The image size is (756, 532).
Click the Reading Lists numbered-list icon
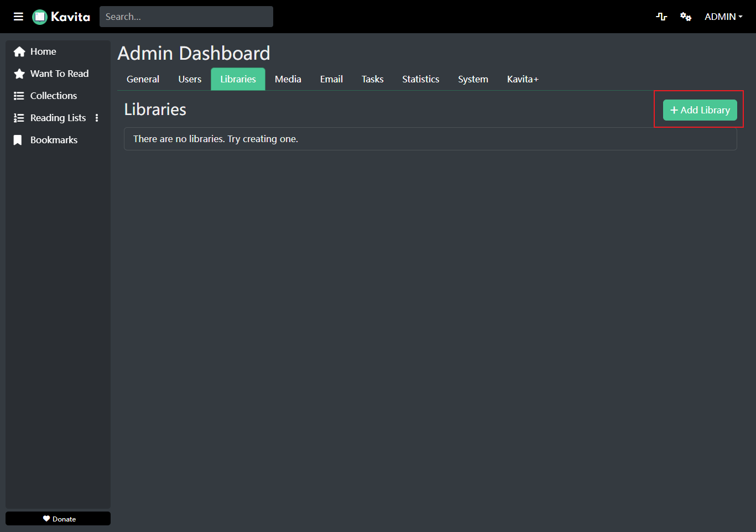tap(19, 118)
